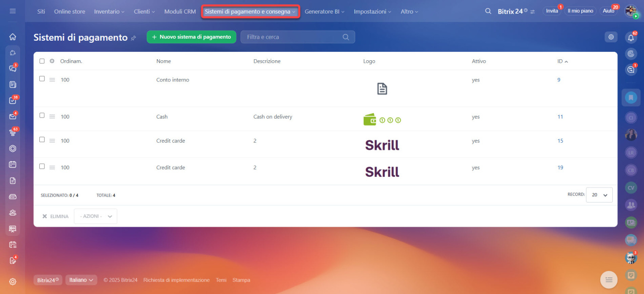Viewport: 644px width, 294px height.
Task: Click the home icon in the left sidebar
Action: (x=13, y=37)
